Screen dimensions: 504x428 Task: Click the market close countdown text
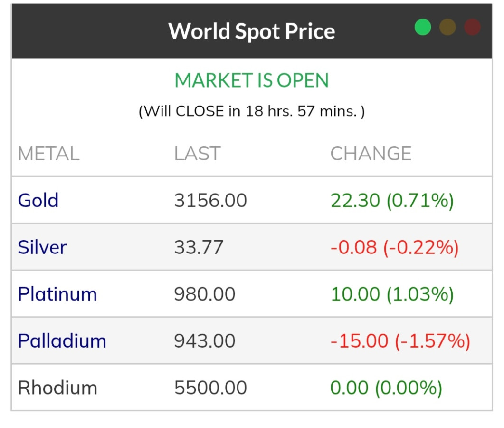tap(252, 111)
